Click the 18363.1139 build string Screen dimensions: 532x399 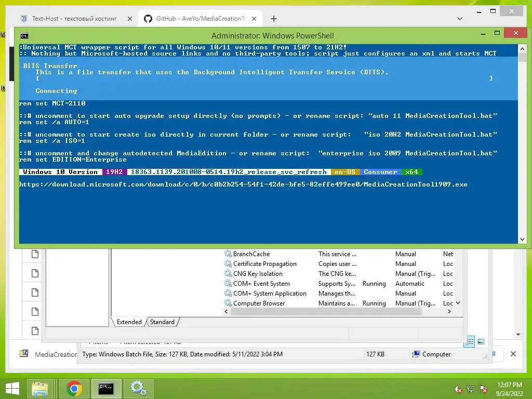[229, 172]
